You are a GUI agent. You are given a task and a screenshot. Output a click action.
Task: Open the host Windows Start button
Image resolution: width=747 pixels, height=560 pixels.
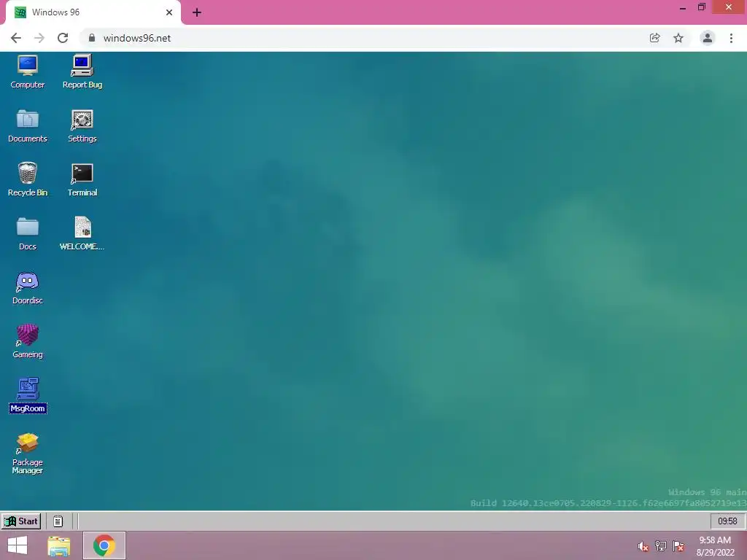pos(18,545)
